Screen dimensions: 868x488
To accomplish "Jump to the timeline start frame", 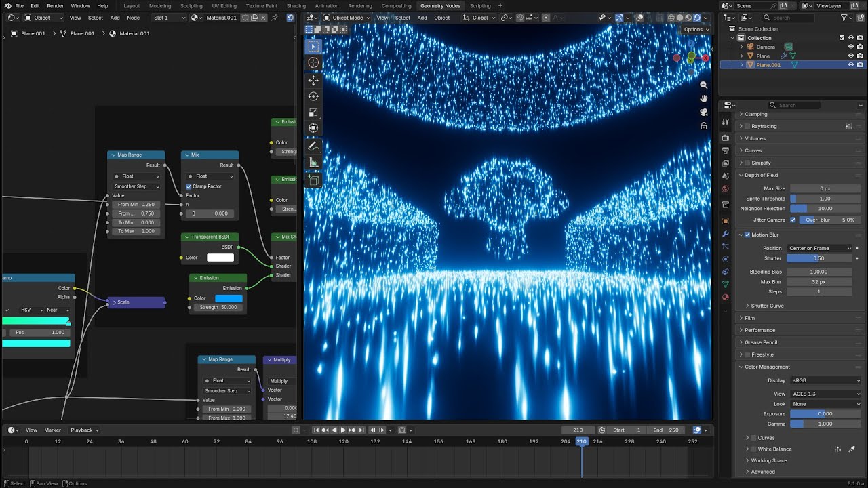I will coord(316,430).
